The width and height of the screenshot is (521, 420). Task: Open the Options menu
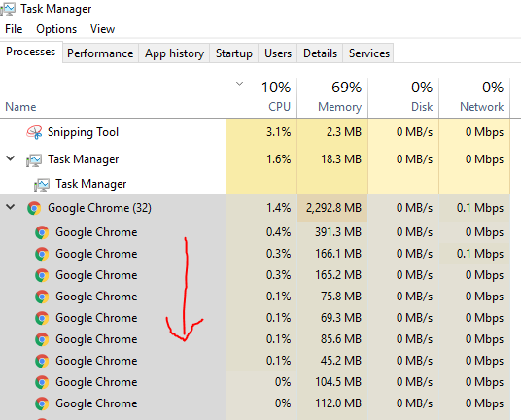56,29
